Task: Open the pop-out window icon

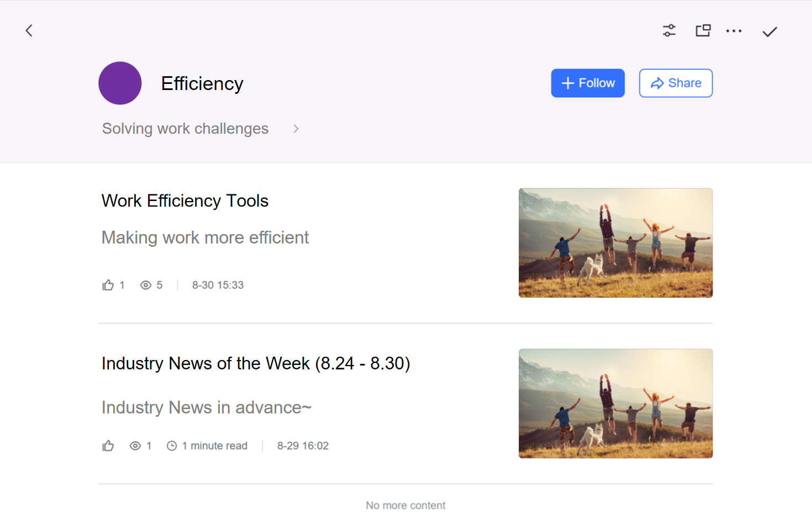Action: [x=703, y=30]
